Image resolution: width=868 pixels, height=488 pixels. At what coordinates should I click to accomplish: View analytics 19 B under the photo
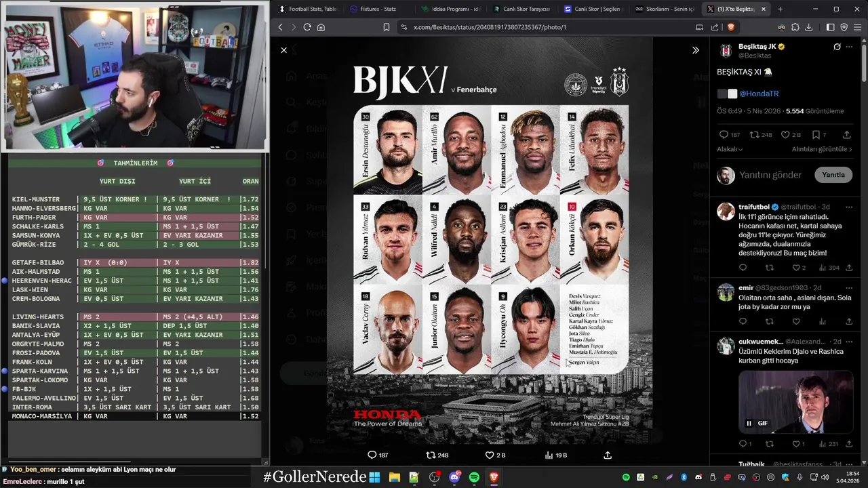coord(549,455)
